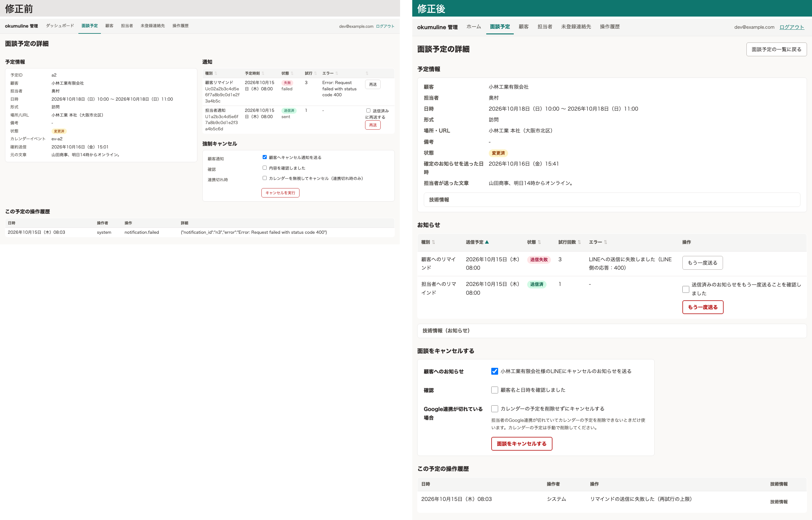Sort by エラー in the 修正前 通知 table
The image size is (812, 520).
click(330, 73)
